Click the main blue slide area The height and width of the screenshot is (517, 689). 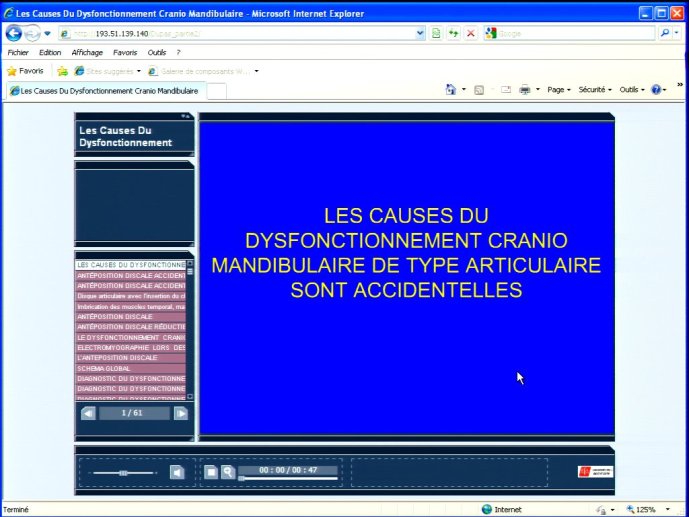(x=406, y=278)
